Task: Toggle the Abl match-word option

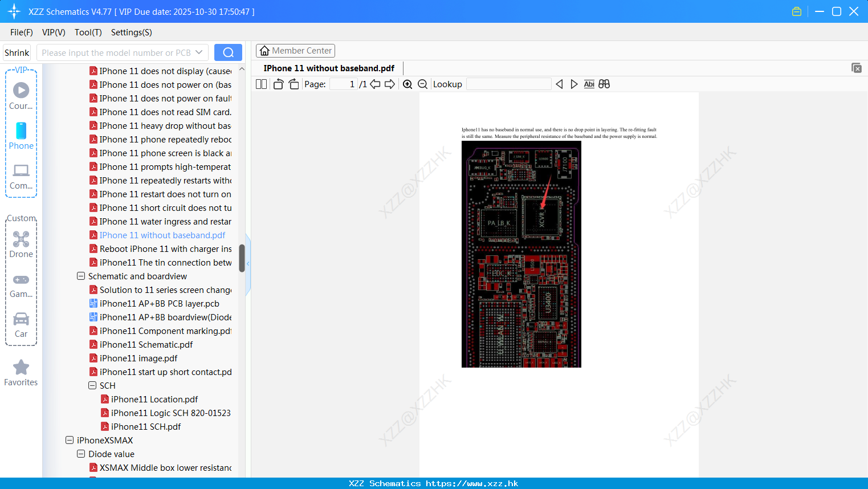Action: tap(589, 84)
